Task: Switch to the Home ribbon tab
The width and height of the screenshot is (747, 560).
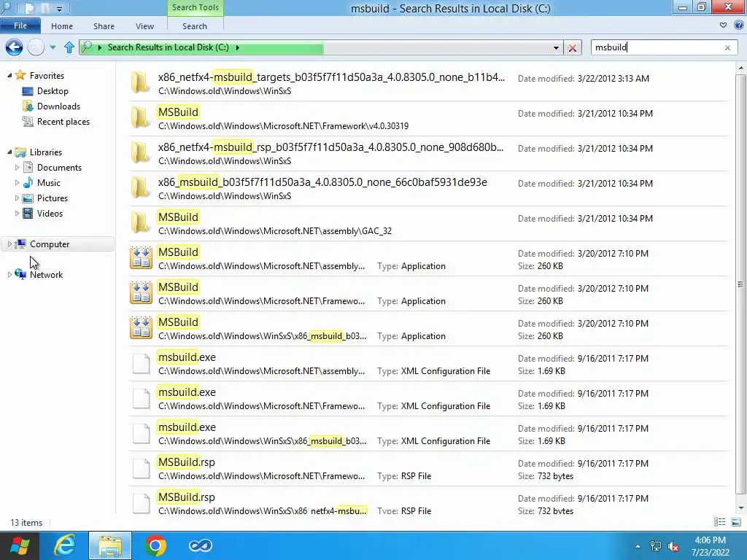Action: click(x=62, y=26)
